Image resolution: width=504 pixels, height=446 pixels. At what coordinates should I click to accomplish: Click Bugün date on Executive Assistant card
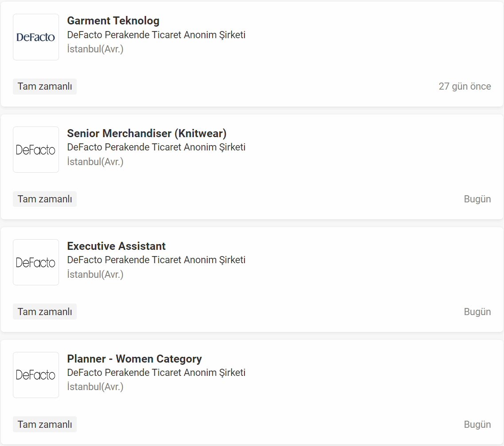pos(477,312)
